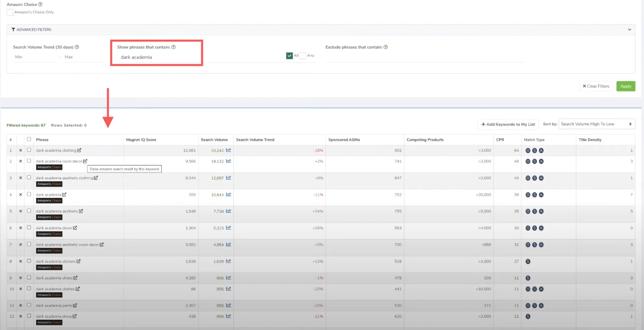This screenshot has height=330, width=644.
Task: Open the Sort by Search Volume dropdown
Action: pyautogui.click(x=596, y=124)
